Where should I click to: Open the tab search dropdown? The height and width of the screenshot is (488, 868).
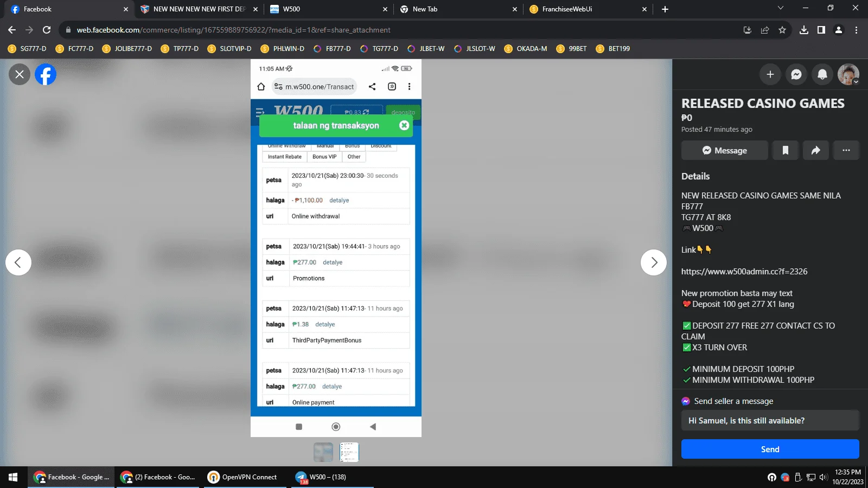tap(781, 8)
